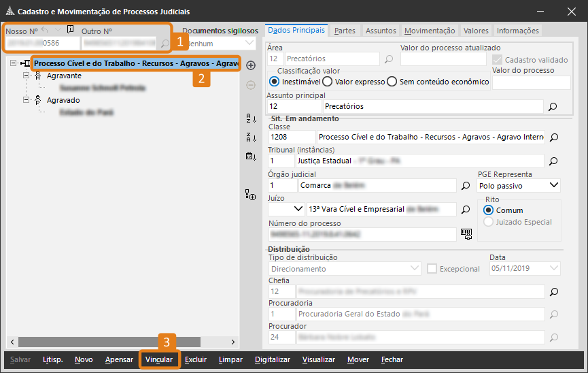Click the Classe lookup magnifier icon
Viewport: 588px width, 373px height.
click(x=553, y=137)
